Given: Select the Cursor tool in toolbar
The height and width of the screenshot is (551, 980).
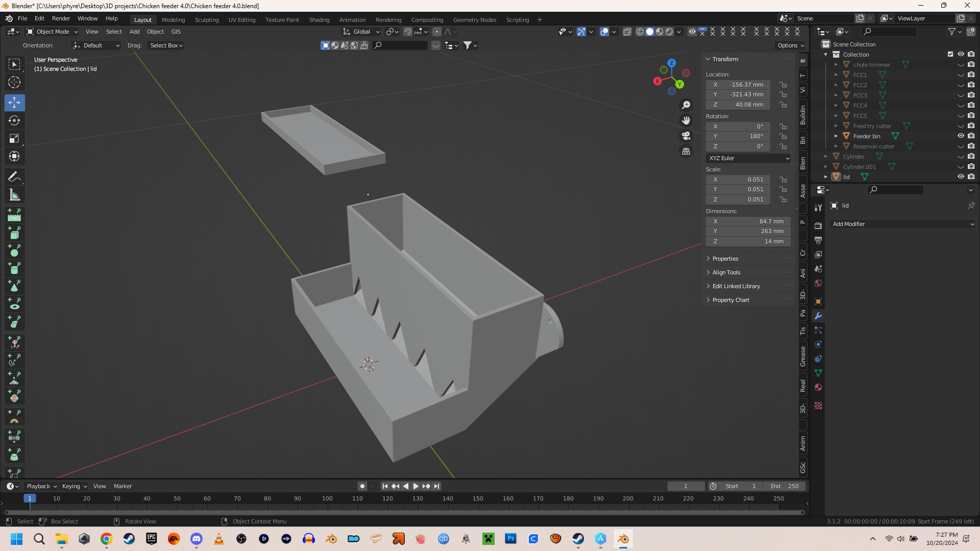Looking at the screenshot, I should click(14, 82).
